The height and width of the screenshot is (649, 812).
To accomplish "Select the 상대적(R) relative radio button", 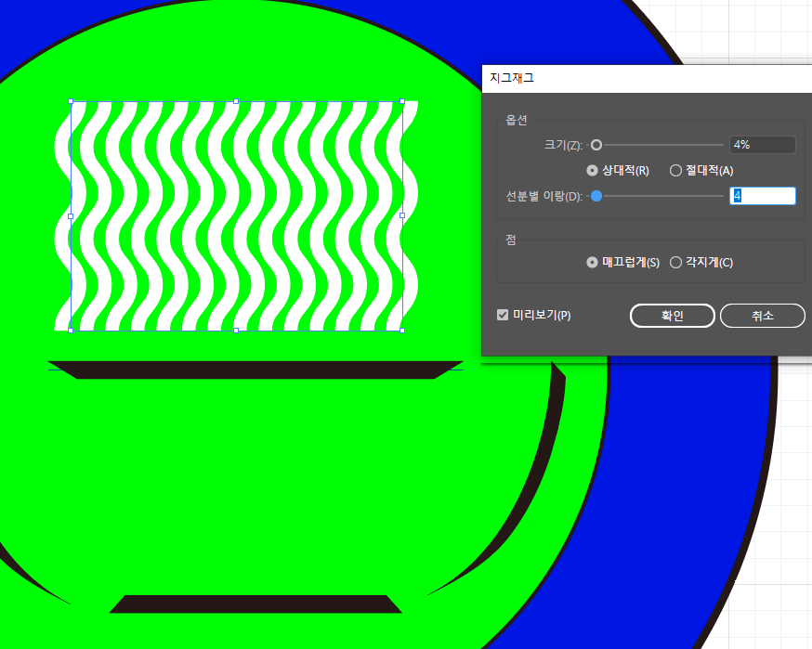I will coord(592,170).
